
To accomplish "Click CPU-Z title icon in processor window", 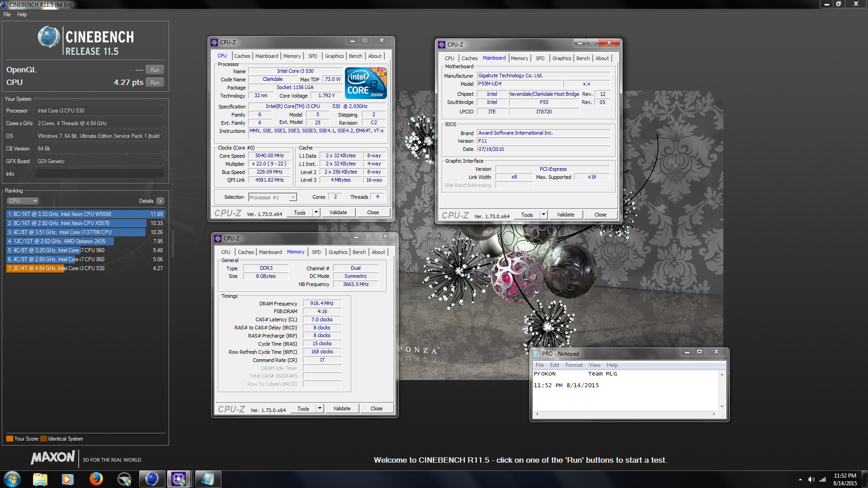I will pos(214,42).
